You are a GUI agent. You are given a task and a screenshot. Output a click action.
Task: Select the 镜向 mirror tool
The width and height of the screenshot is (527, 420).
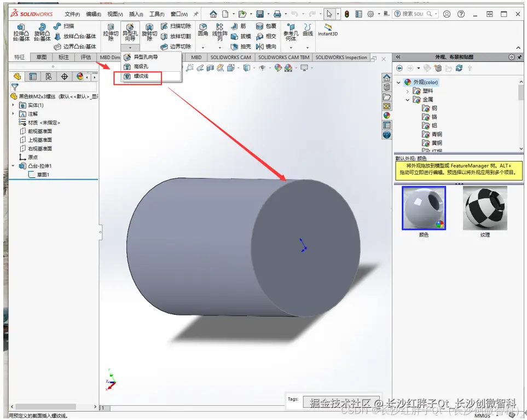click(x=266, y=47)
